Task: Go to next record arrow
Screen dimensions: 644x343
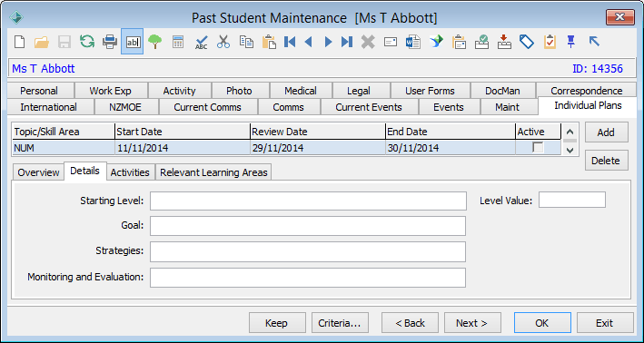Action: pos(328,42)
